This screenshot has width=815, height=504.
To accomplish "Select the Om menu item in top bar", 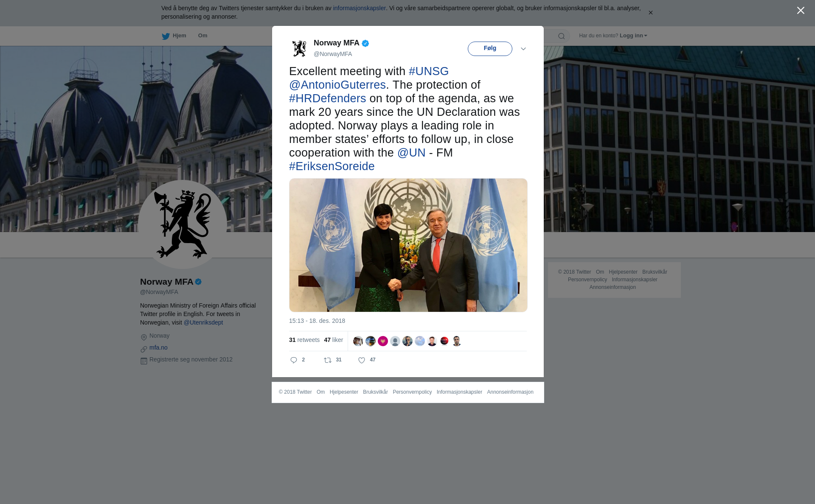I will point(202,36).
